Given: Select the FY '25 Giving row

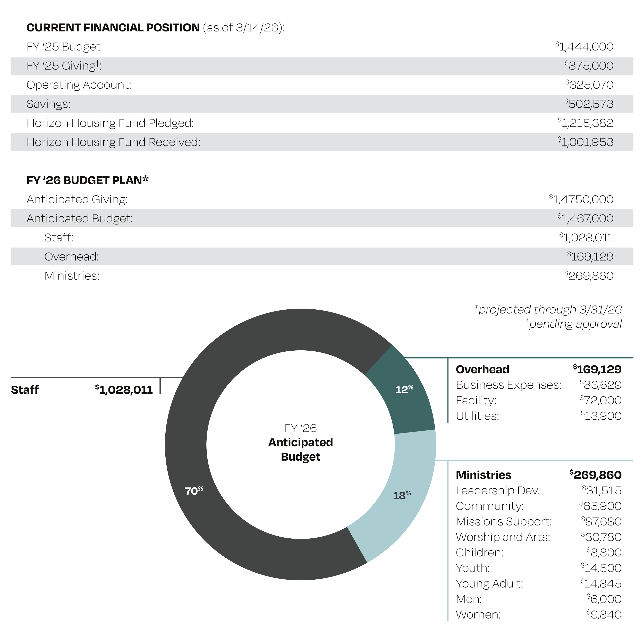Looking at the screenshot, I should (x=64, y=66).
